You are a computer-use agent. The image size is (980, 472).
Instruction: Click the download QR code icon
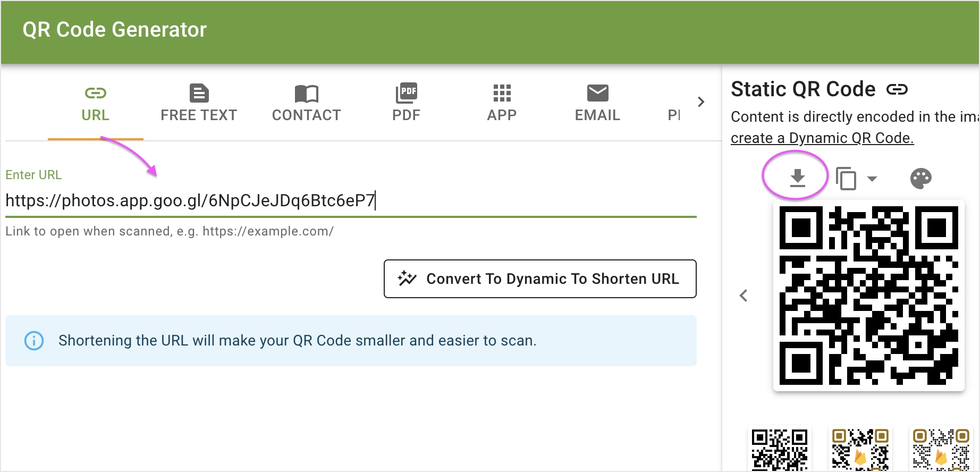coord(797,178)
